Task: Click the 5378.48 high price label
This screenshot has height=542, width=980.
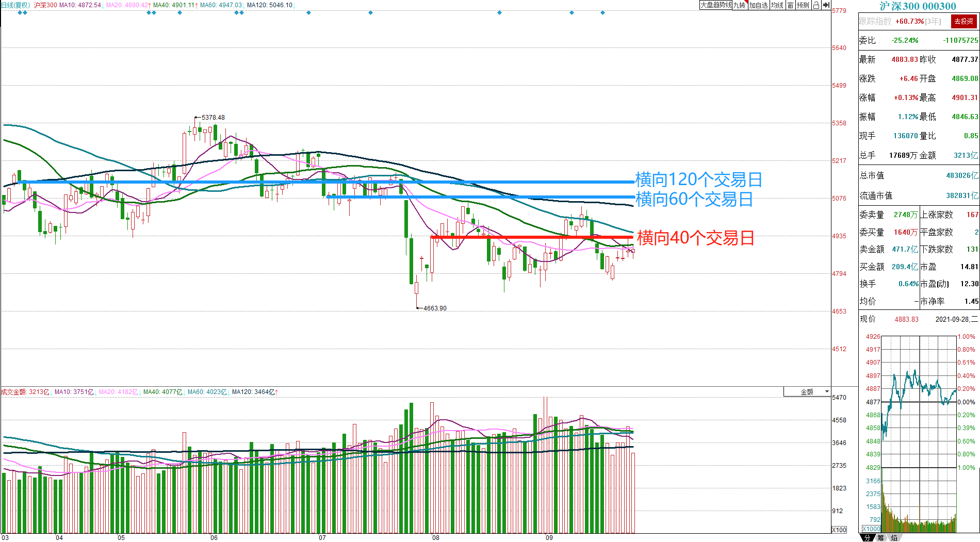Action: tap(213, 118)
